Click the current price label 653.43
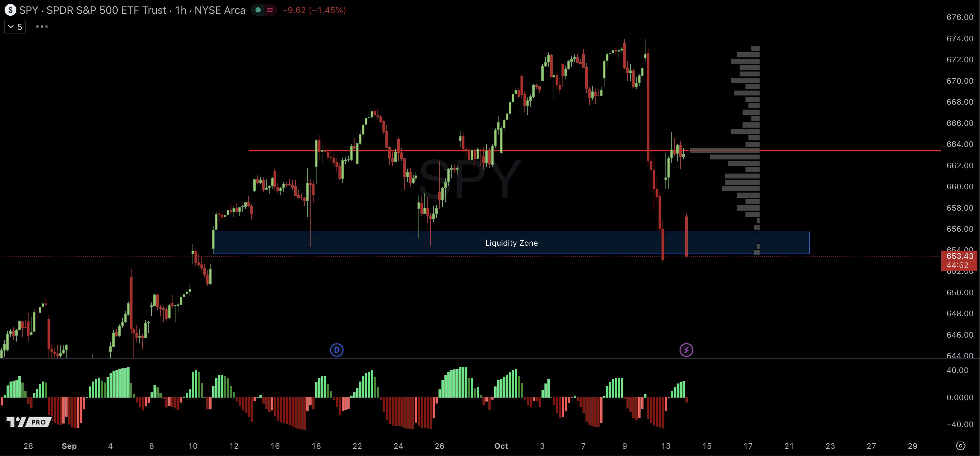Viewport: 980px width, 456px height. [960, 256]
